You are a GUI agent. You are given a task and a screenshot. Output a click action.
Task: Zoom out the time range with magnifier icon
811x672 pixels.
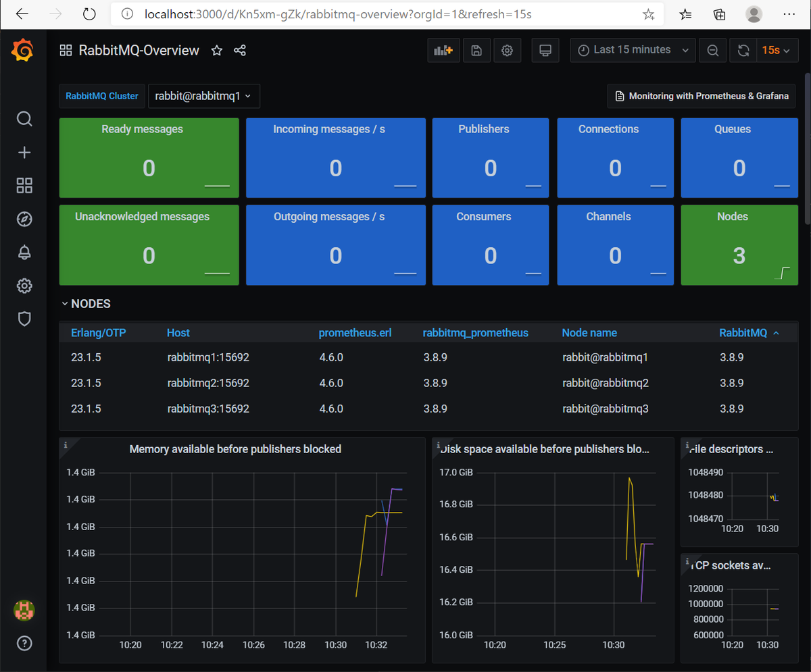(x=712, y=49)
